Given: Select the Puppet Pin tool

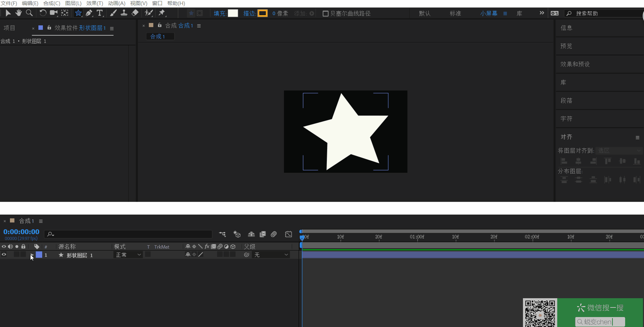Looking at the screenshot, I should pos(162,13).
